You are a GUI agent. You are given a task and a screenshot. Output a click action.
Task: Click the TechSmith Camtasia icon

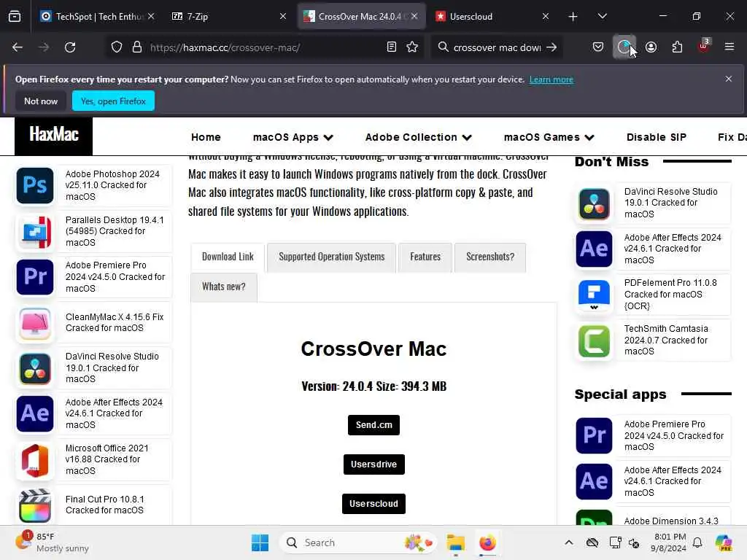tap(594, 341)
